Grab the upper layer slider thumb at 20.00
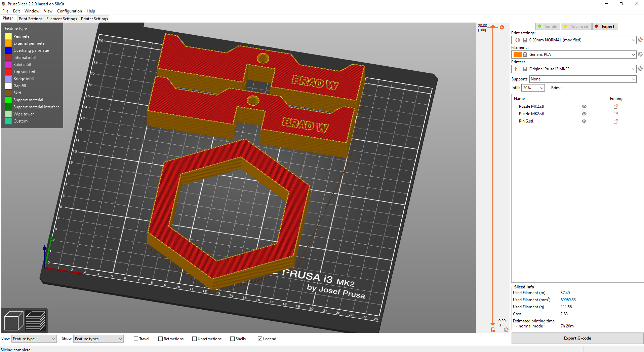The image size is (644, 352). tap(493, 26)
